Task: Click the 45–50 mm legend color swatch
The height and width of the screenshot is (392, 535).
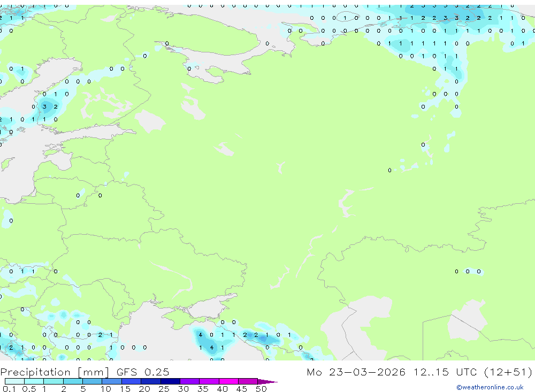Action: pos(248,381)
